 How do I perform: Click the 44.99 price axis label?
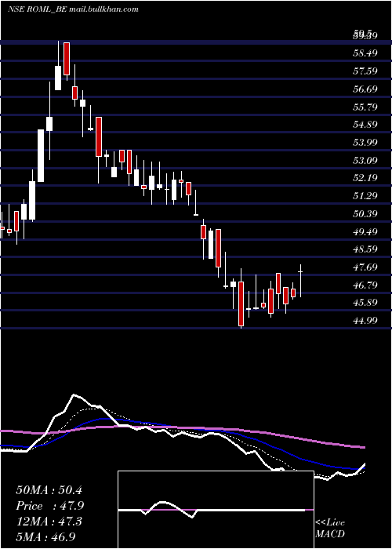(x=365, y=320)
